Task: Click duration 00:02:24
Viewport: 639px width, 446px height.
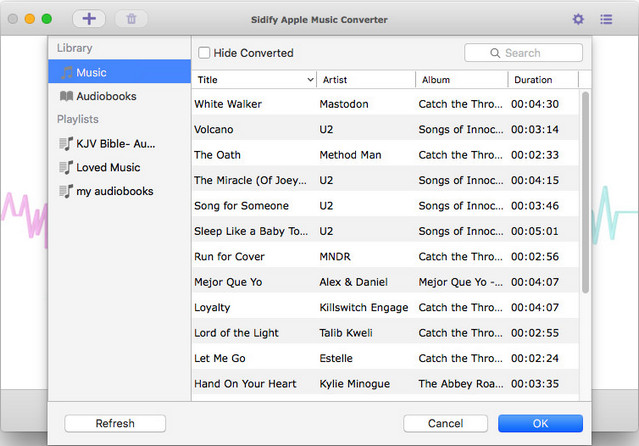Action: coord(535,358)
